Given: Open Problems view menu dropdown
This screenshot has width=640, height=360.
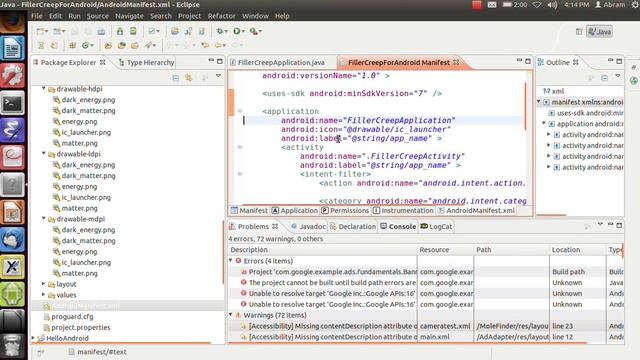Looking at the screenshot, I should click(600, 224).
